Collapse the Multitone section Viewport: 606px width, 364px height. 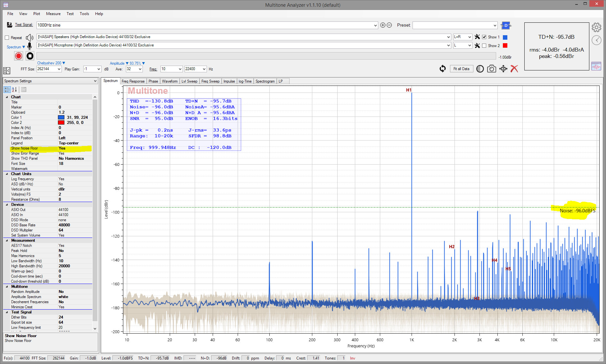coord(7,287)
